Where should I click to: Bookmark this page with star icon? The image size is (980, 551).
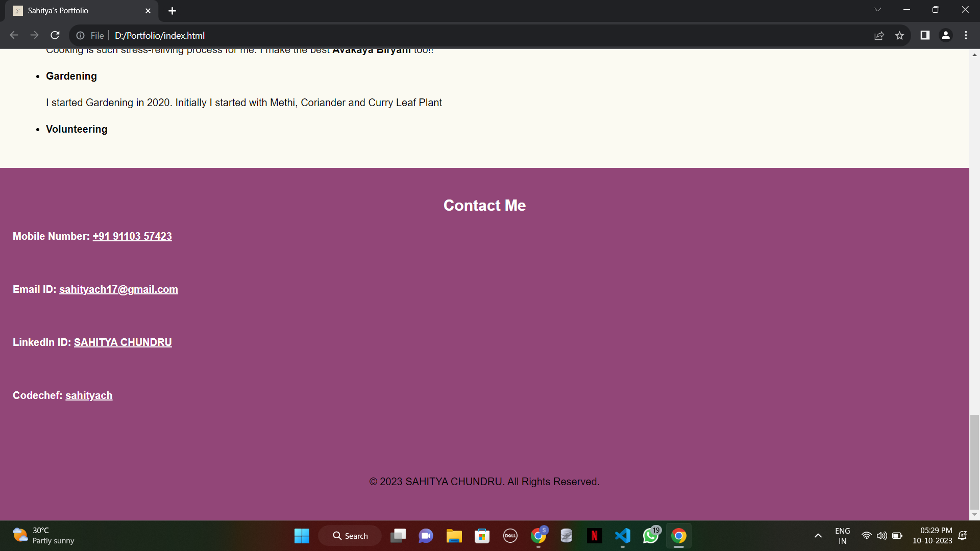(x=899, y=35)
